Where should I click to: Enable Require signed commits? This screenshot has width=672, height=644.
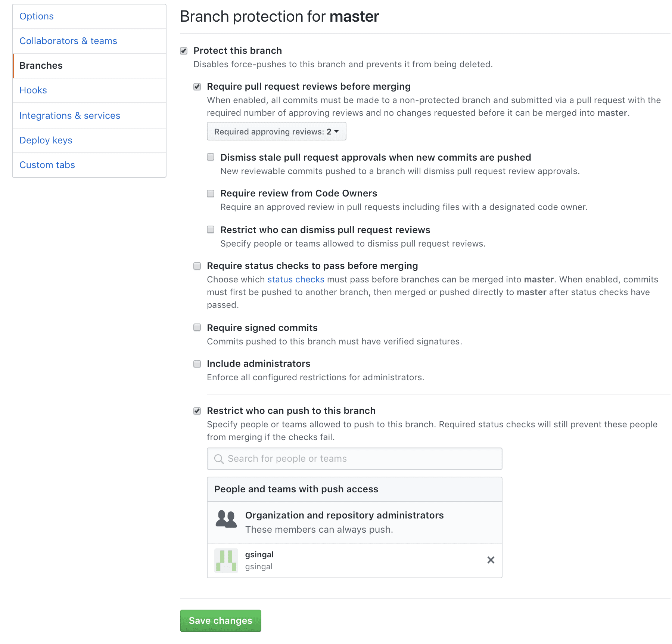(197, 328)
